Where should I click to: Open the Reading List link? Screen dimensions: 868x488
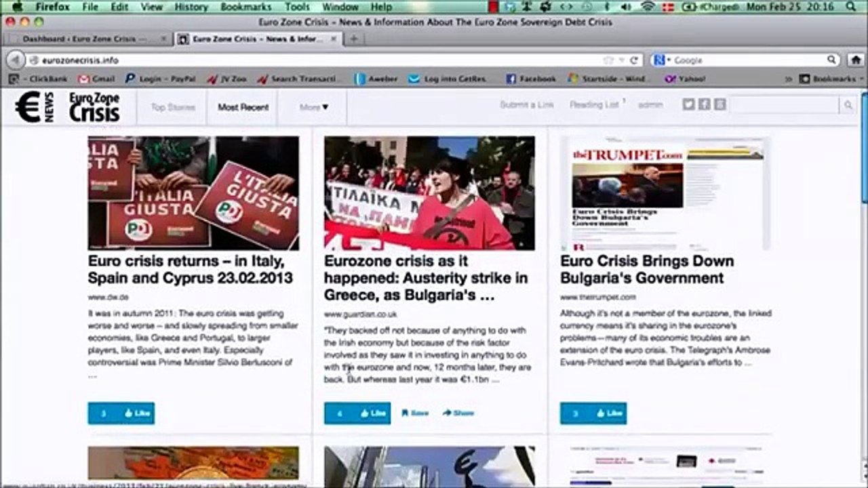(x=594, y=105)
